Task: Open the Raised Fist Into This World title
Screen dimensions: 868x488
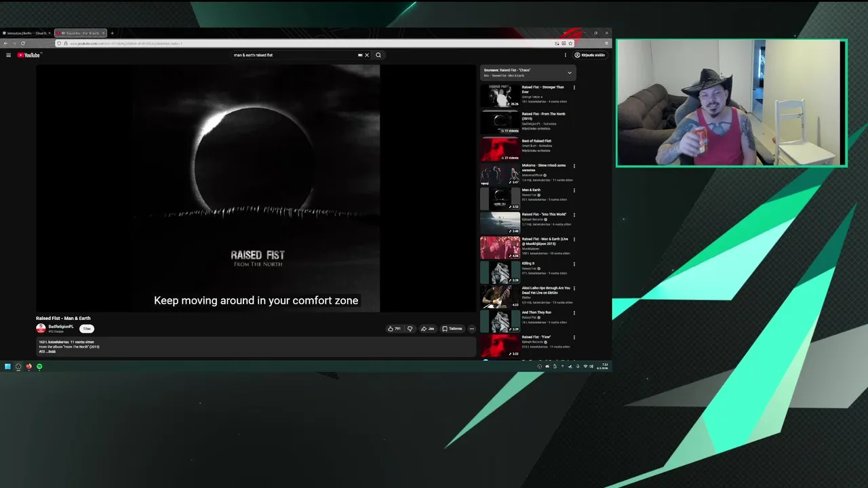Action: (544, 214)
